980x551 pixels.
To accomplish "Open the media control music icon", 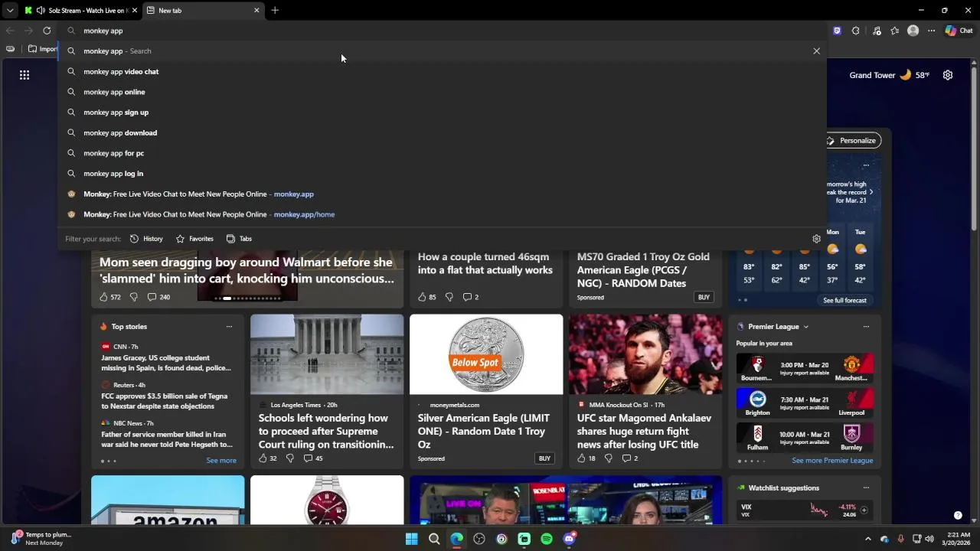I will click(877, 31).
